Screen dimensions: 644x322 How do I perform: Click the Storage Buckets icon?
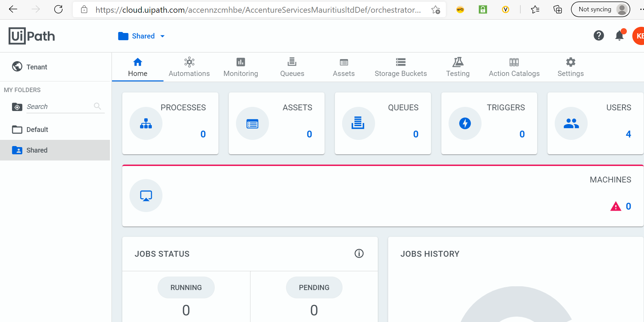point(400,62)
